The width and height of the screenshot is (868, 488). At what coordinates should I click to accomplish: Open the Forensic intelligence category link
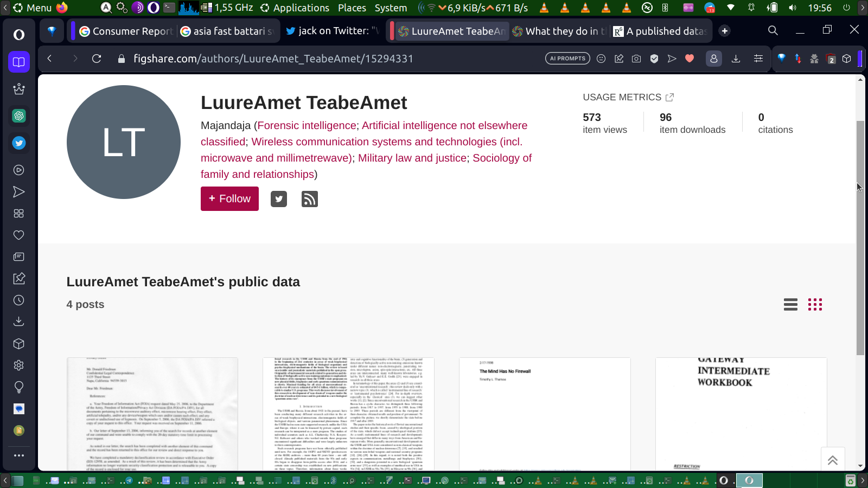pyautogui.click(x=307, y=126)
